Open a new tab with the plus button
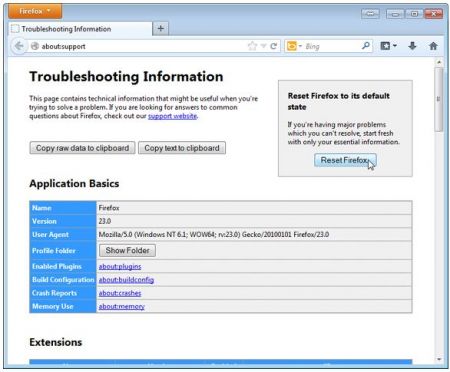The image size is (450, 372). pyautogui.click(x=161, y=29)
